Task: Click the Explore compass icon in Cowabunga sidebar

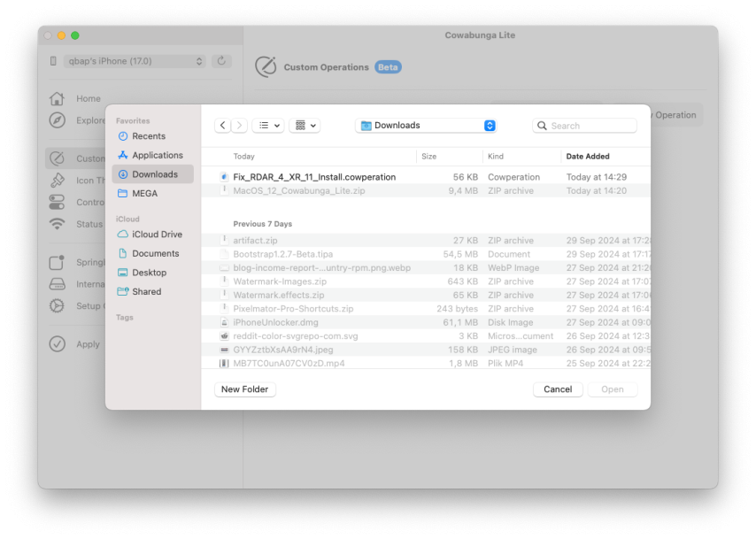Action: click(x=57, y=120)
